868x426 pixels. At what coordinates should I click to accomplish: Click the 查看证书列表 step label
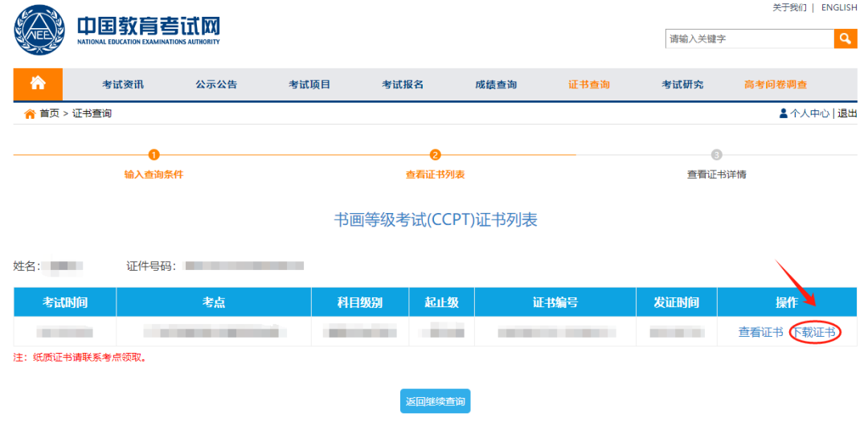pos(435,174)
